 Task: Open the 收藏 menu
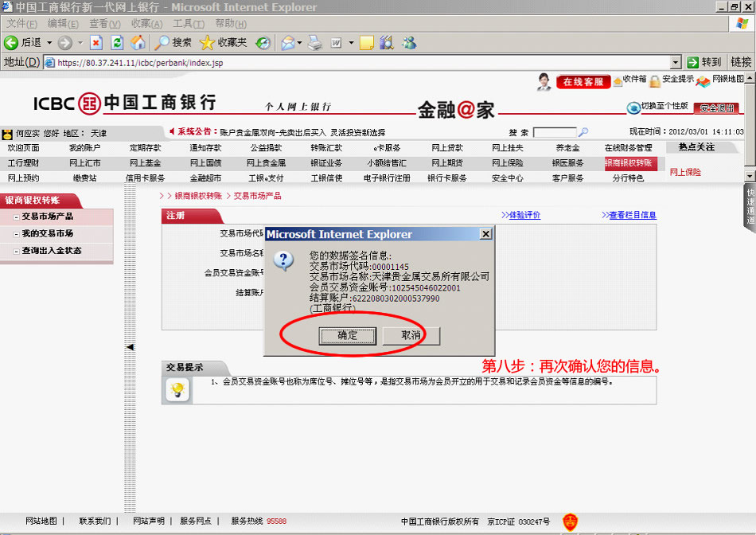tap(146, 24)
